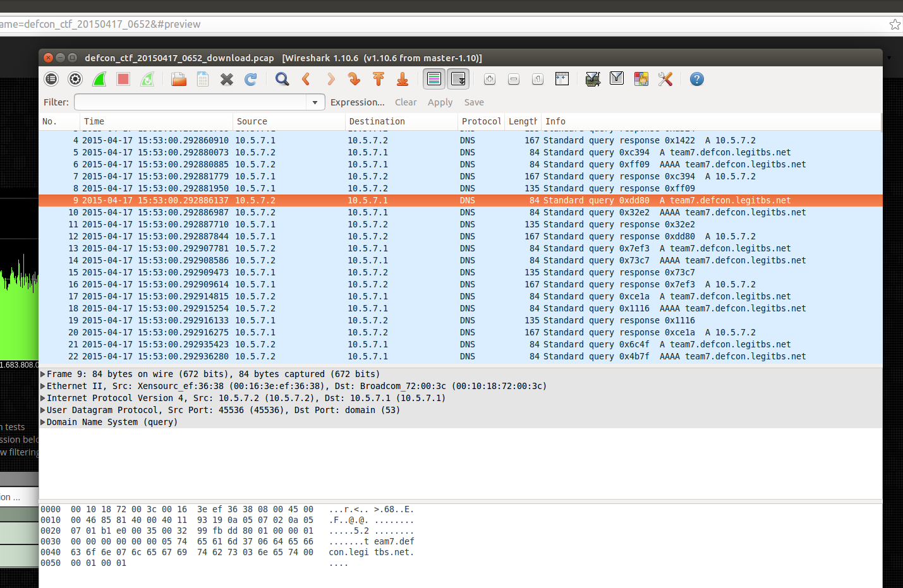Toggle auto-scroll in live capture
Viewport: 903px width, 588px height.
[x=458, y=79]
